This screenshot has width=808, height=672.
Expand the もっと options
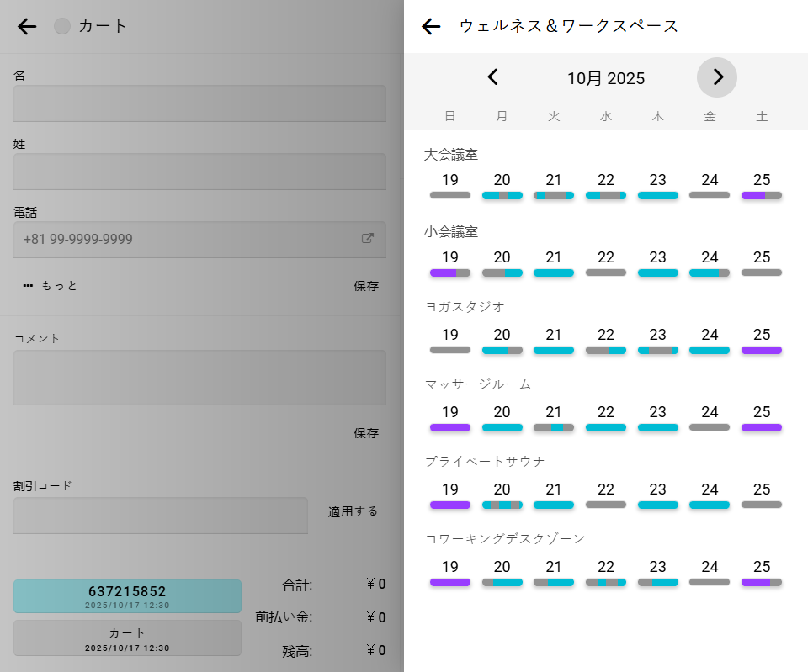click(x=50, y=286)
